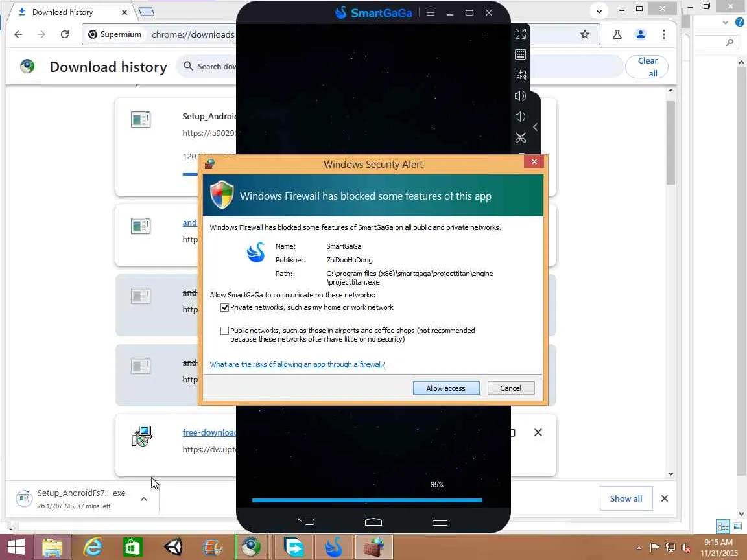Switch to large icons view in background window
747x560 pixels.
[x=737, y=526]
